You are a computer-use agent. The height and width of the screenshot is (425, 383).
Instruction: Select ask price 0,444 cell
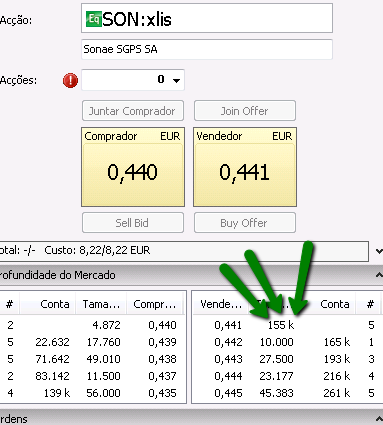pyautogui.click(x=228, y=376)
